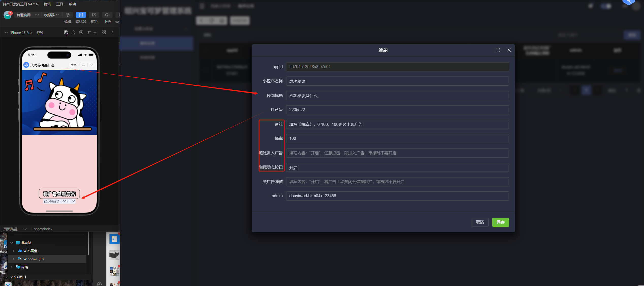This screenshot has width=644, height=286.
Task: Click the Douyin account icon in simulator bar
Action: [66, 33]
